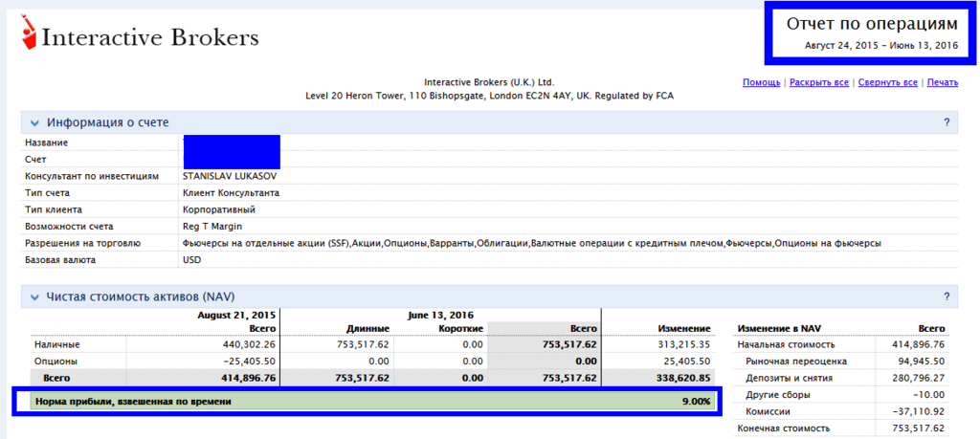Click the Reg T Margin value
The height and width of the screenshot is (439, 980).
coord(212,226)
